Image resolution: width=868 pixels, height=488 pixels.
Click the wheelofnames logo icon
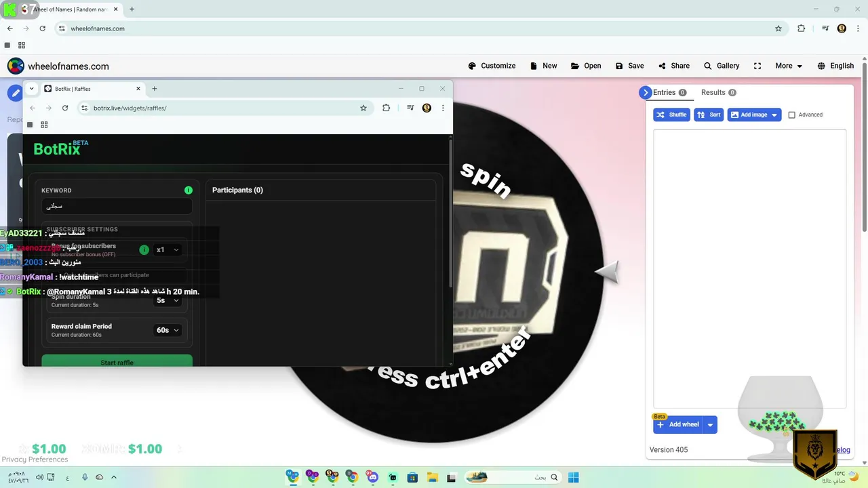[16, 66]
